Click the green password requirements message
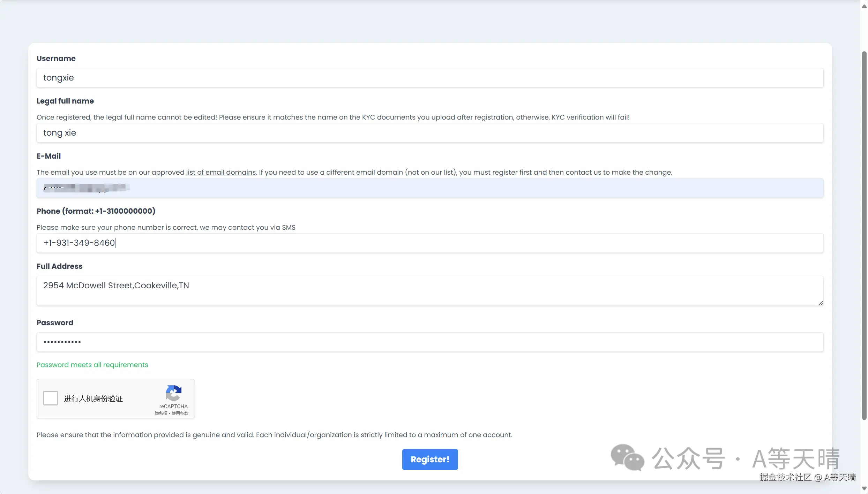This screenshot has width=868, height=494. (x=92, y=365)
